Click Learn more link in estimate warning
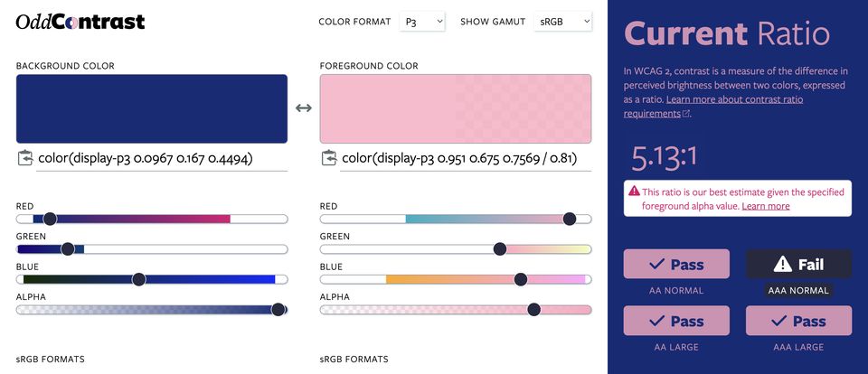Viewport: 868px width, 374px height. [x=765, y=206]
